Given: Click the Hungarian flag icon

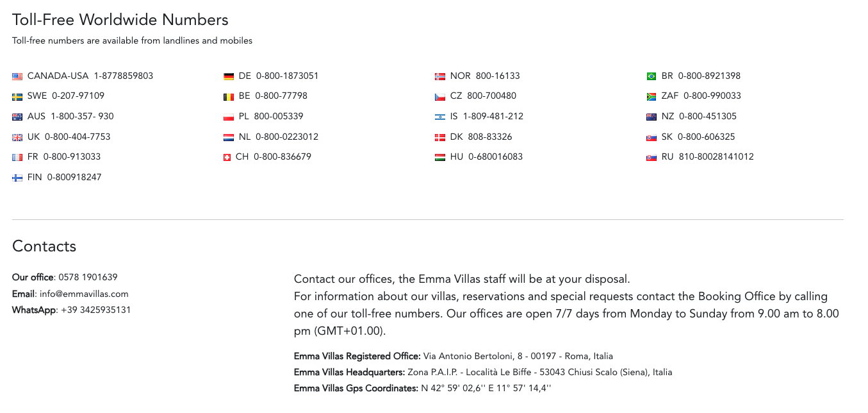Looking at the screenshot, I should point(440,158).
